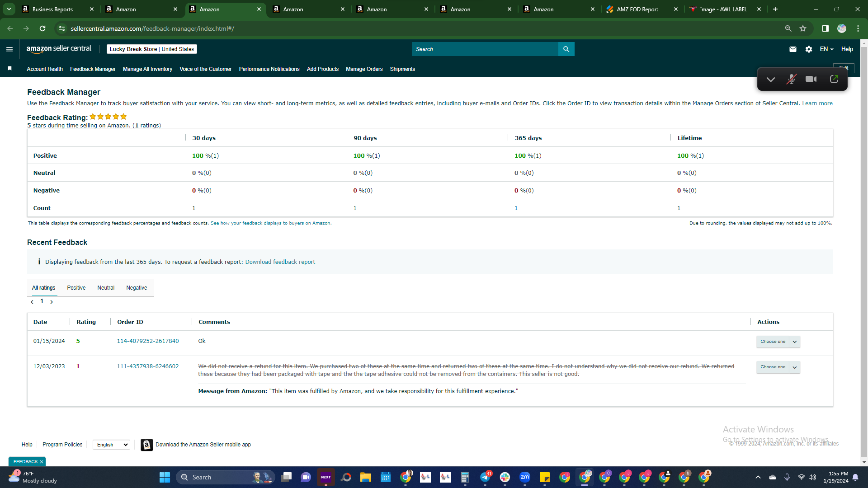Open order 114-4079252-2617840
The height and width of the screenshot is (488, 868).
point(148,341)
